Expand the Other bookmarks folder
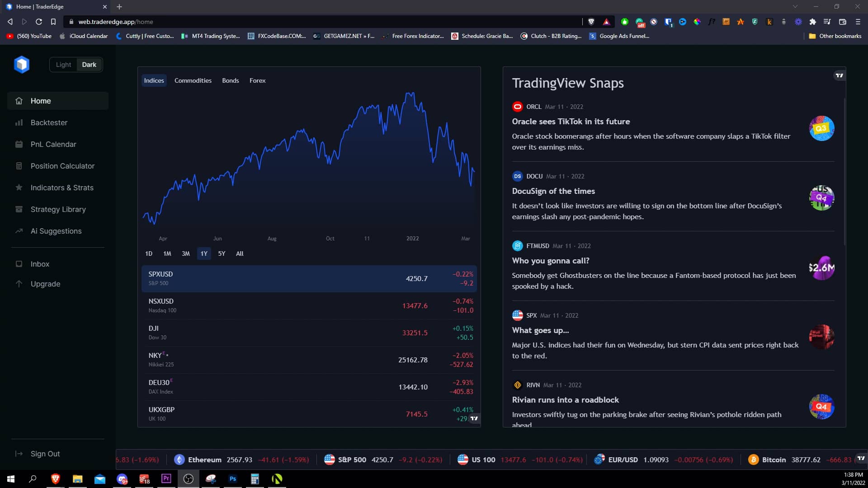 [835, 36]
